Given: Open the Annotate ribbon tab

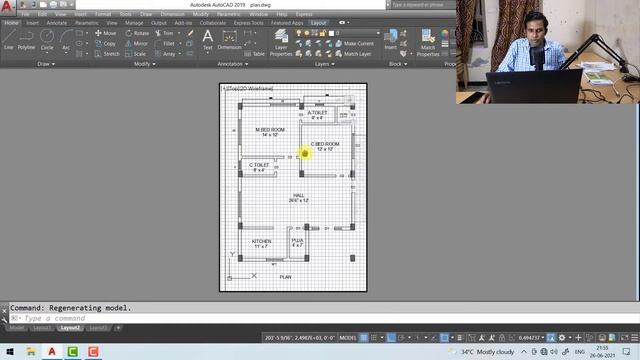Looking at the screenshot, I should (x=56, y=23).
